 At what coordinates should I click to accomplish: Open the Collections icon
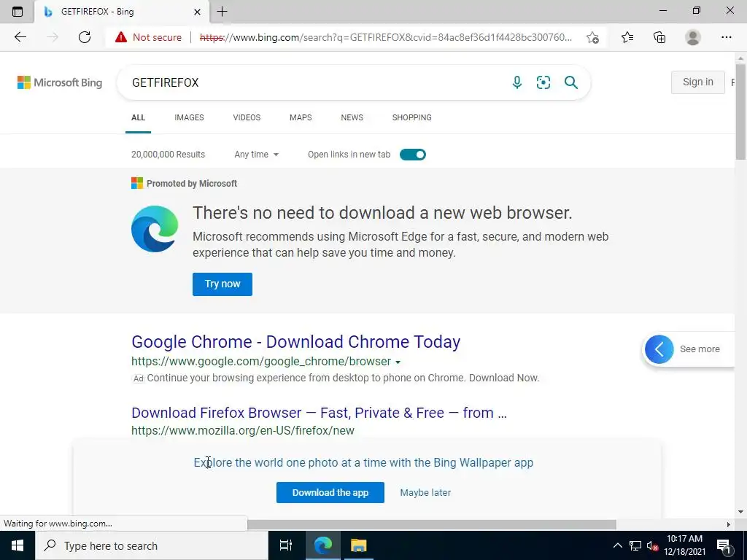click(659, 37)
